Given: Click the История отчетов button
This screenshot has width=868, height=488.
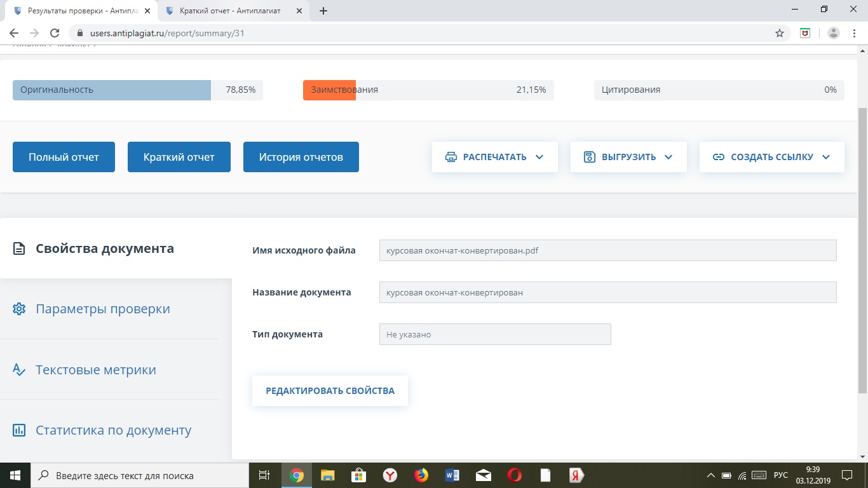Looking at the screenshot, I should click(301, 157).
